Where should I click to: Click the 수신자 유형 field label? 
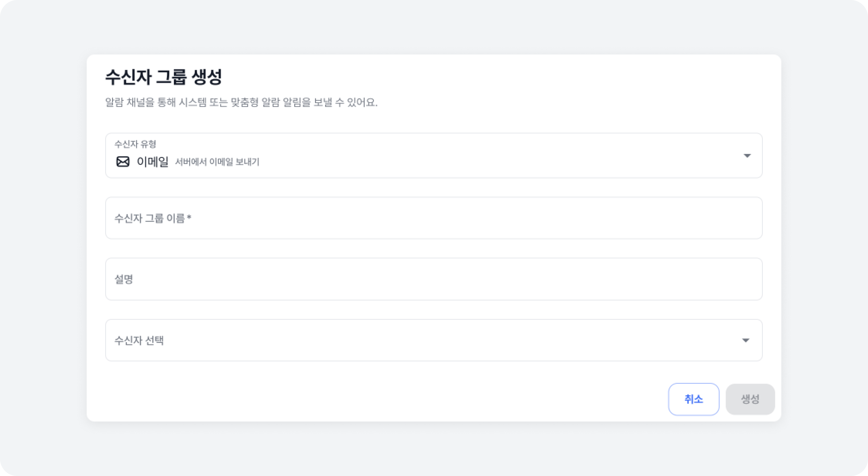point(135,144)
